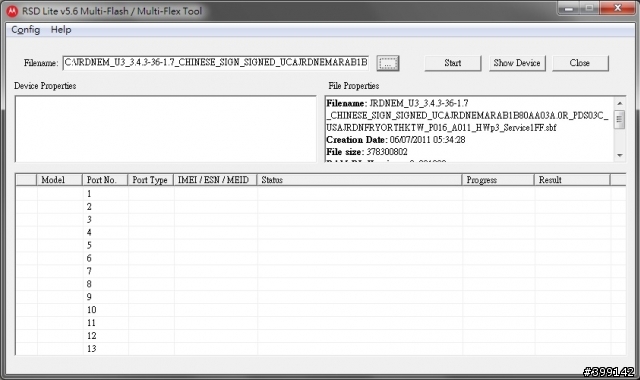Select port number 3 row
The image size is (640, 380).
tap(320, 220)
